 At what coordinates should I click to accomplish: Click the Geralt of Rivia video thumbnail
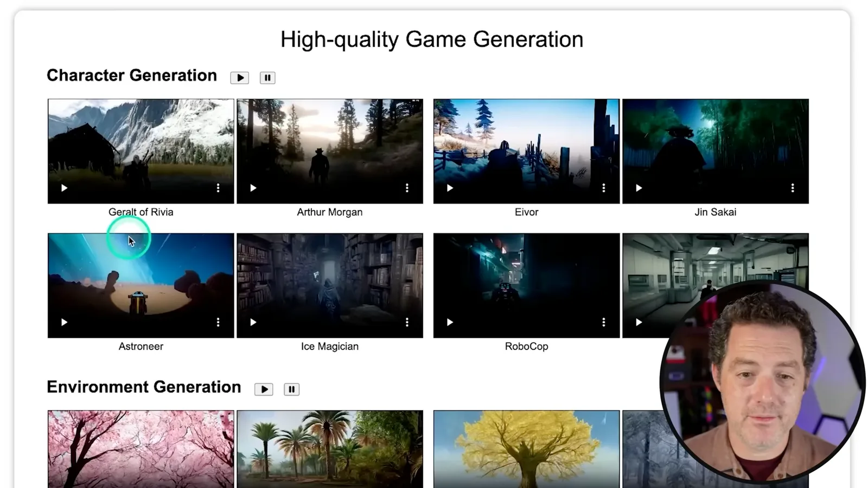(x=141, y=151)
